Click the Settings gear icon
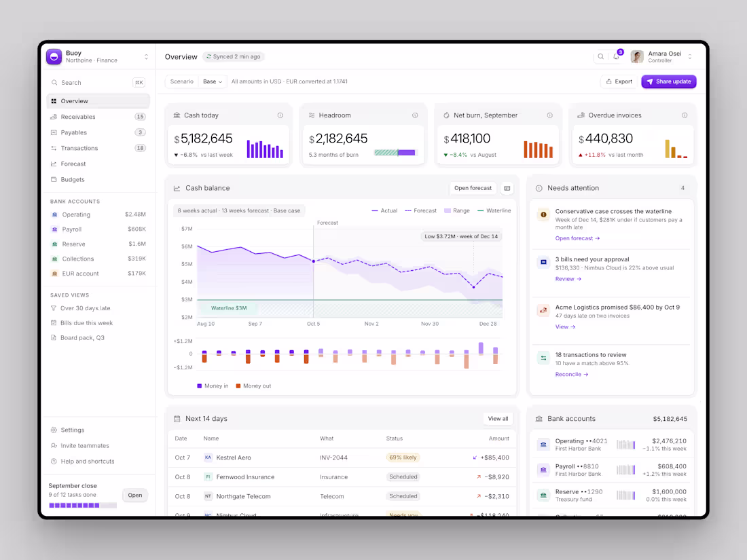 point(54,430)
